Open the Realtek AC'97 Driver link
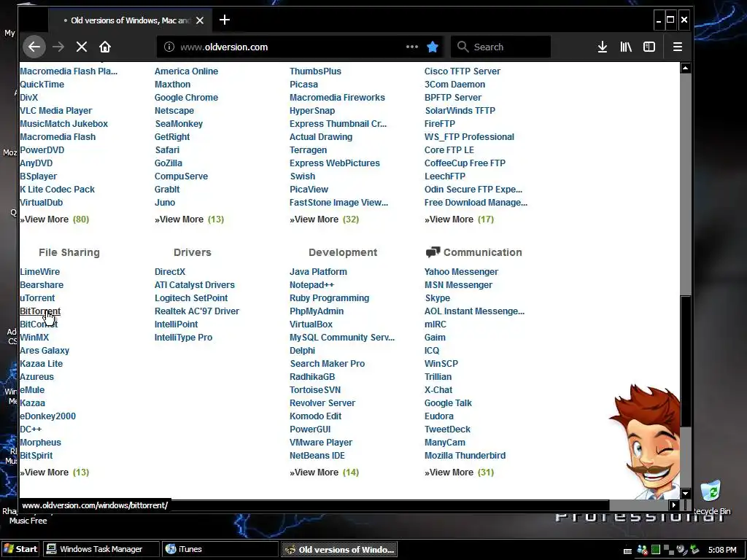The height and width of the screenshot is (560, 747). (197, 311)
